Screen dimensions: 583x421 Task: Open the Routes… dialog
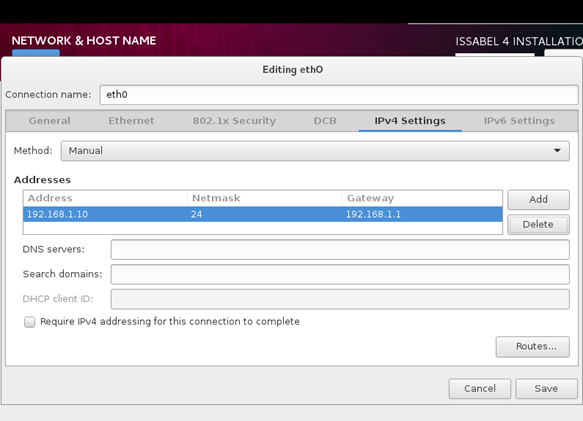(x=532, y=347)
